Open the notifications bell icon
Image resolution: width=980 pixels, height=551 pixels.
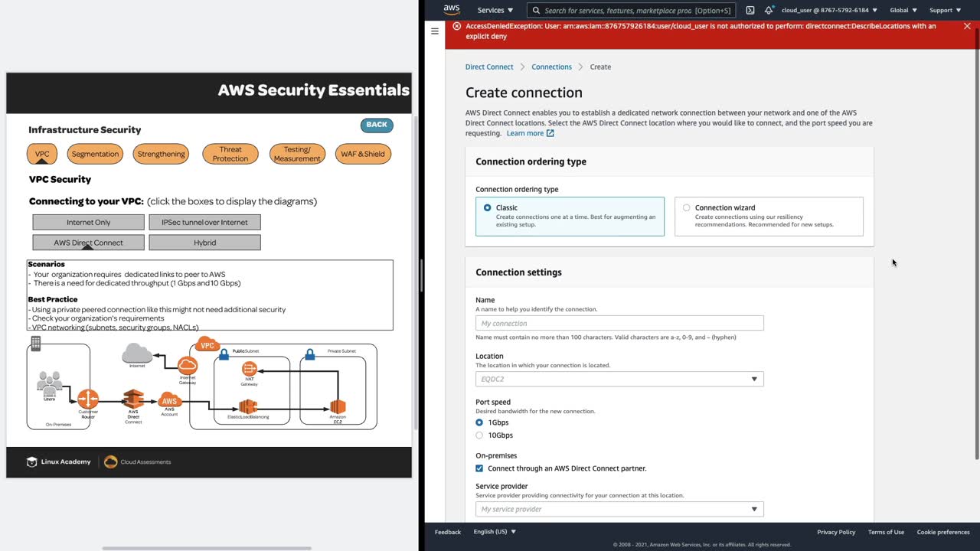pos(769,10)
